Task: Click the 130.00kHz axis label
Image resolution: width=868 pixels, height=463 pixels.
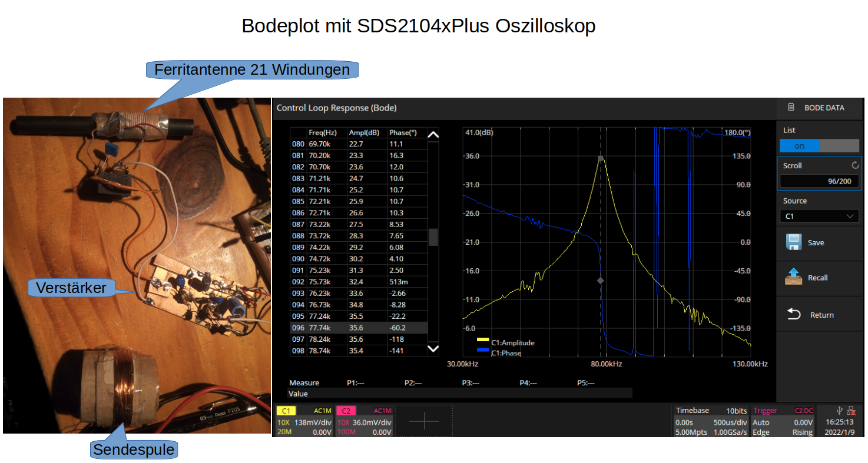Action: tap(750, 364)
